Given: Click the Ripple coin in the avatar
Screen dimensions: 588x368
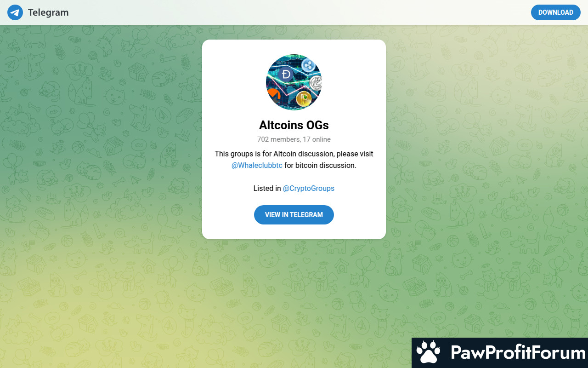Looking at the screenshot, I should point(309,65).
